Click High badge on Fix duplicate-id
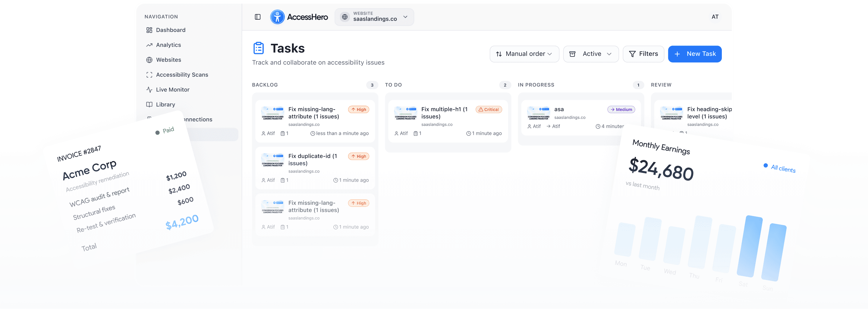The image size is (868, 309). [359, 157]
